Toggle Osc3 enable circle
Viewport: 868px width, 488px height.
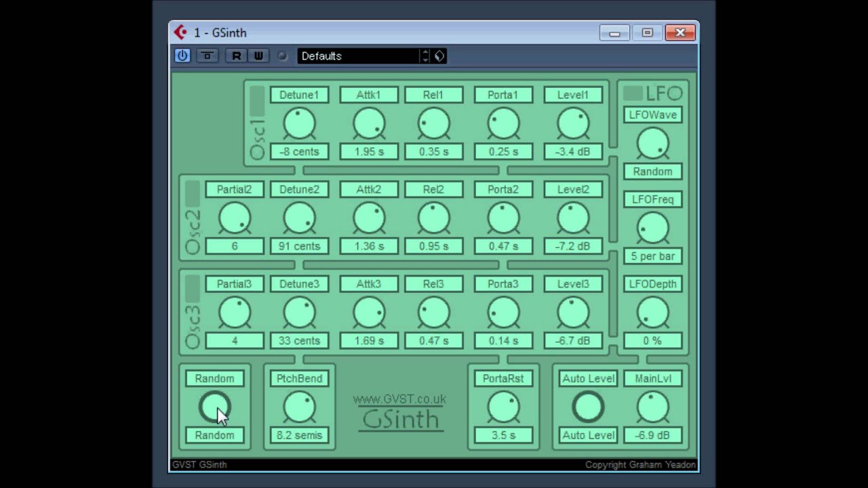tap(192, 342)
